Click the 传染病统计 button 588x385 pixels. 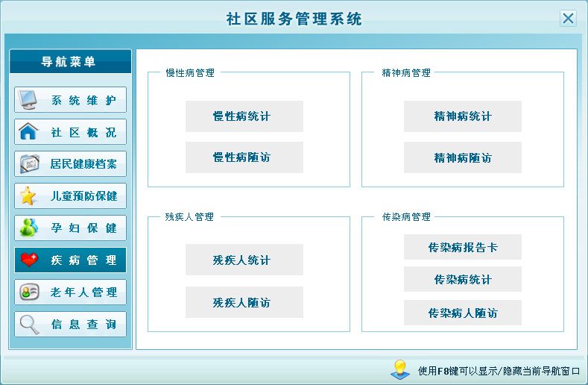(x=462, y=279)
